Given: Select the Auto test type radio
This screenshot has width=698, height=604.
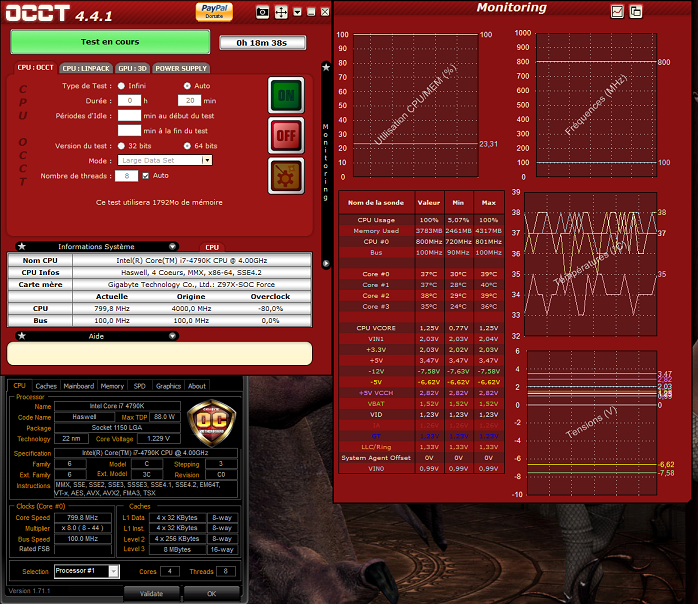Looking at the screenshot, I should (187, 86).
